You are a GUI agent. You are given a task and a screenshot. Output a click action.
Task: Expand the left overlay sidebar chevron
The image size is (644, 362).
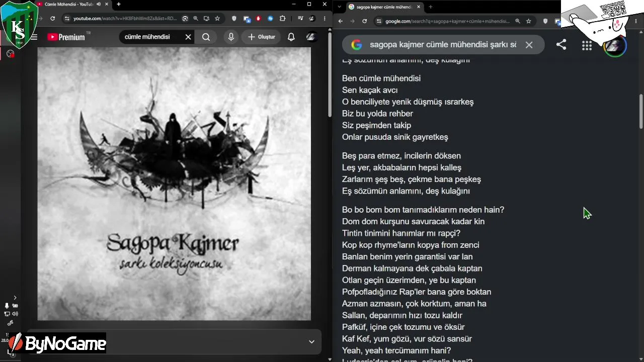15,298
